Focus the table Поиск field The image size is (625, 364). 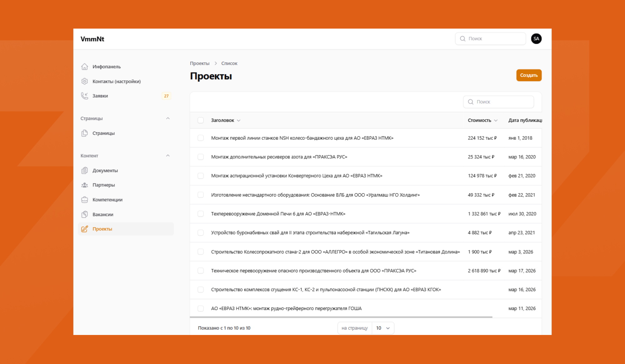coord(498,102)
